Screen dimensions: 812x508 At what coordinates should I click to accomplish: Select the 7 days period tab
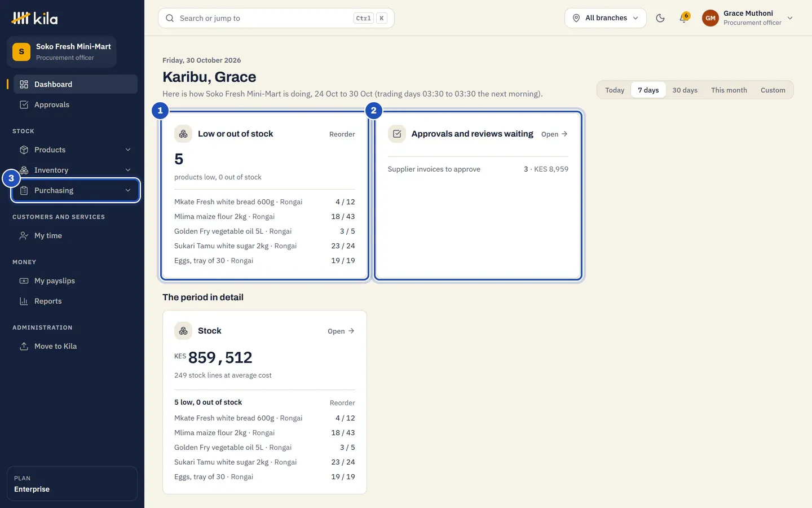[648, 90]
